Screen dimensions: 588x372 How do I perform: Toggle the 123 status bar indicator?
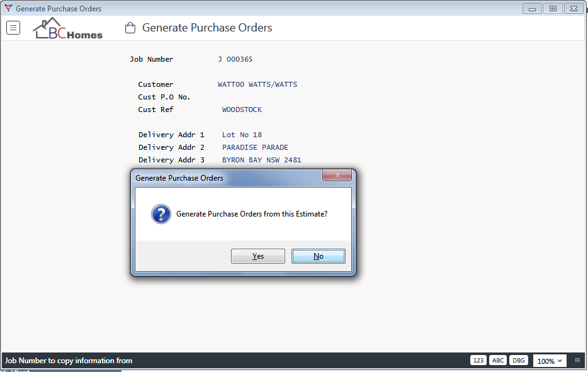(478, 361)
